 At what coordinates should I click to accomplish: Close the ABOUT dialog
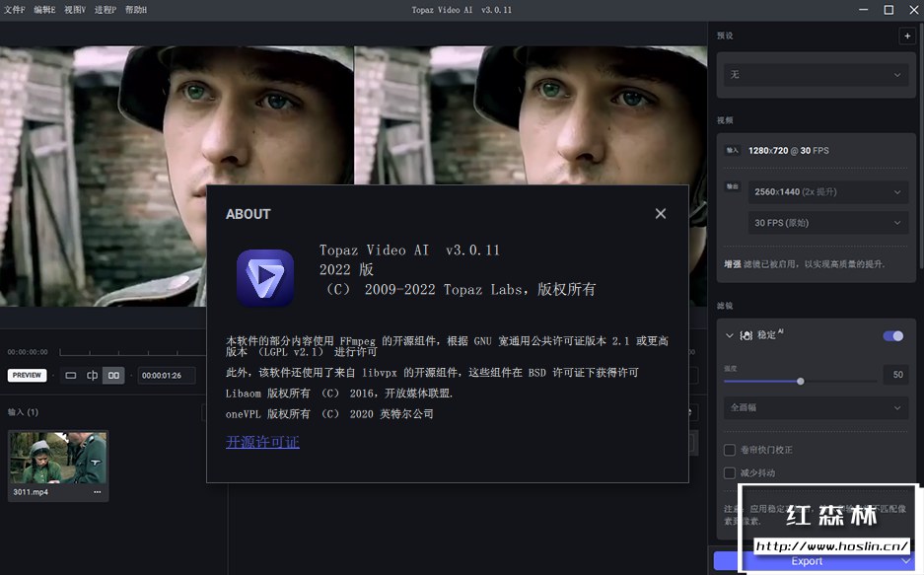(x=661, y=214)
